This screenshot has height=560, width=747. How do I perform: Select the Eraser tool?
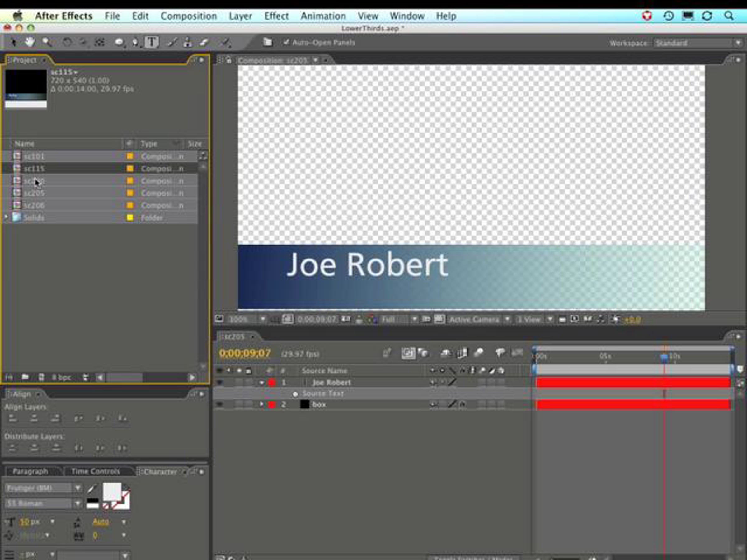(204, 43)
